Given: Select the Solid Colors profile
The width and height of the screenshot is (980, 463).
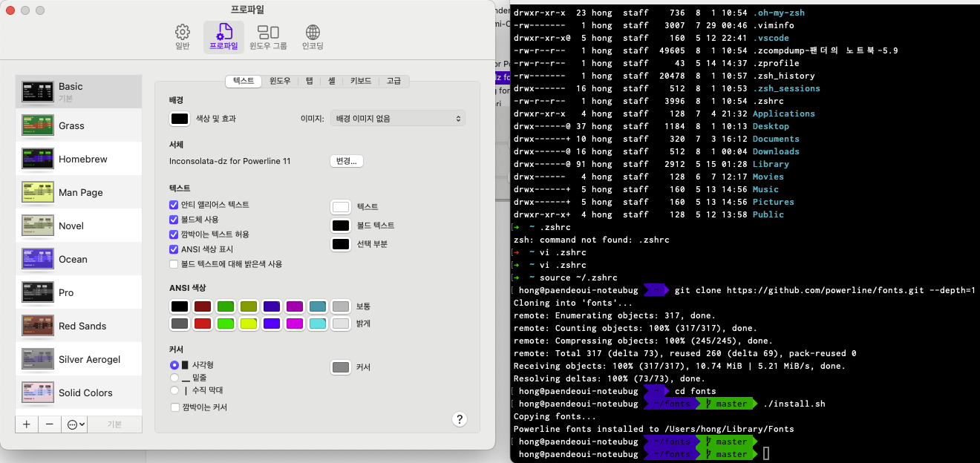Looking at the screenshot, I should 79,393.
